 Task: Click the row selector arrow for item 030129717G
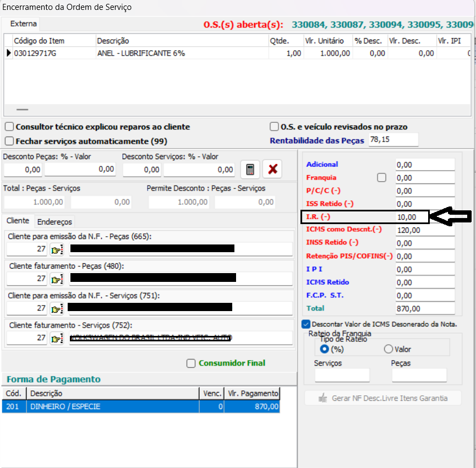(x=8, y=53)
